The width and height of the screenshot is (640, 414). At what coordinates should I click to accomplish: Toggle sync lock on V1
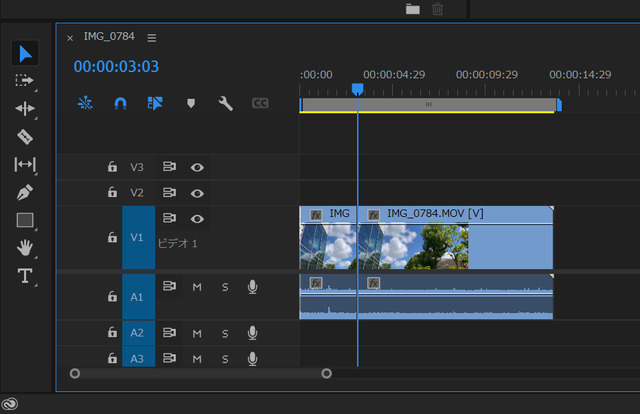(x=169, y=218)
